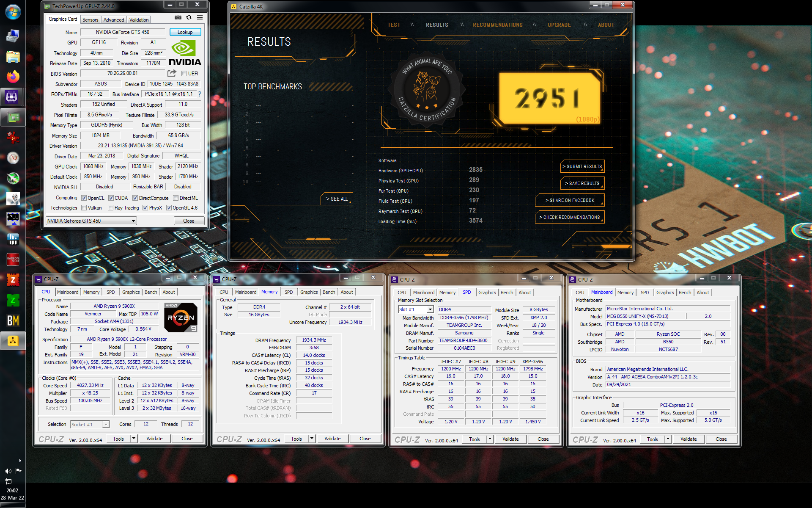Image resolution: width=812 pixels, height=508 pixels.
Task: Click SHARE ON FACEBOOK in Catzilla
Action: coord(570,200)
